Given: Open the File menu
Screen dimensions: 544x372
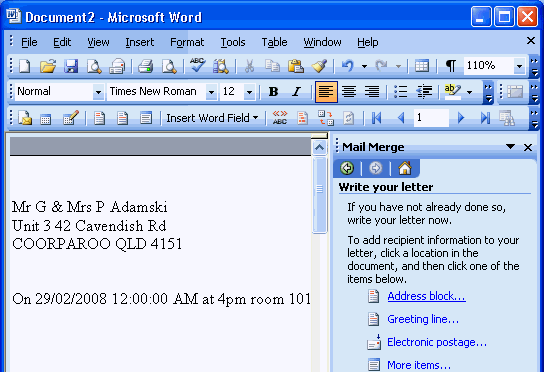Looking at the screenshot, I should [x=29, y=42].
